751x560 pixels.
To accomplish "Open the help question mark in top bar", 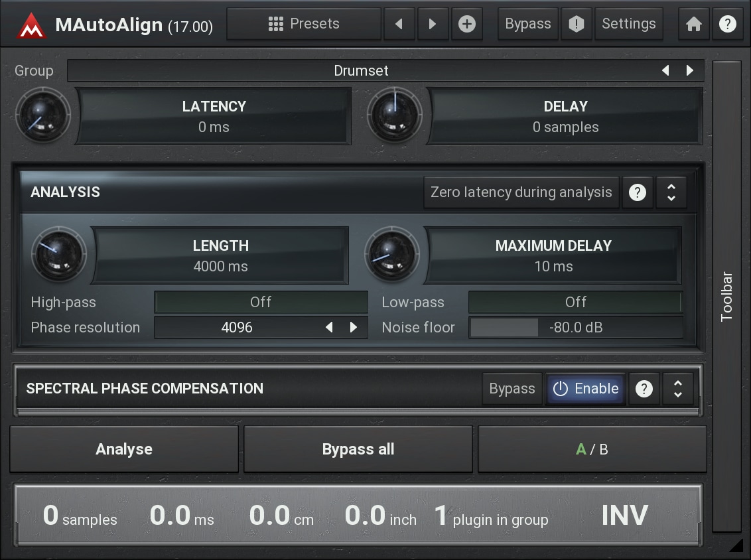I will (727, 24).
